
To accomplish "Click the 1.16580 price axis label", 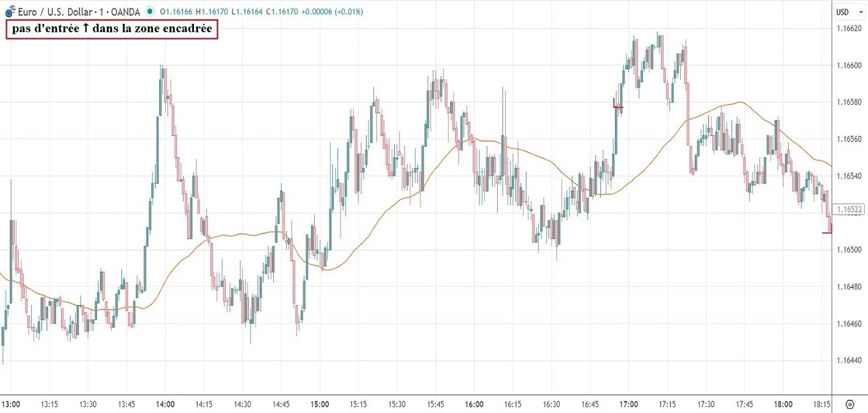I will pos(849,102).
